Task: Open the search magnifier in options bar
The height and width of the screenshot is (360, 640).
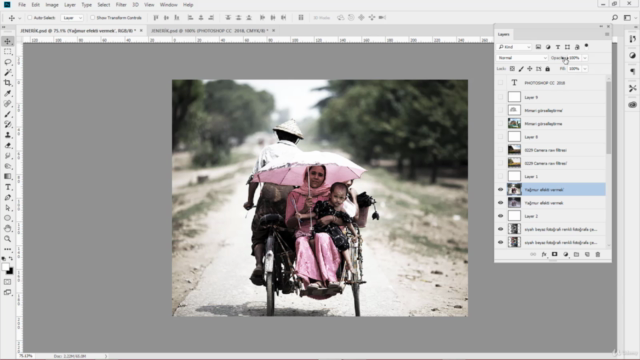Action: pyautogui.click(x=615, y=18)
